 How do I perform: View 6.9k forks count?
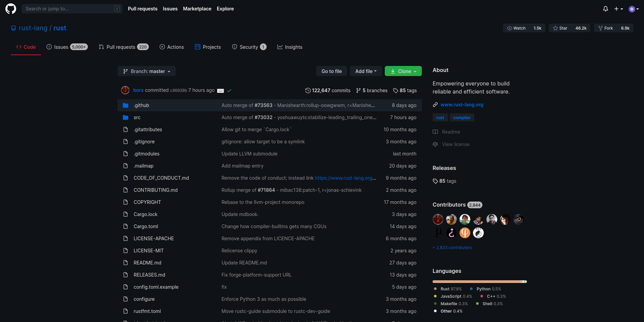point(625,28)
